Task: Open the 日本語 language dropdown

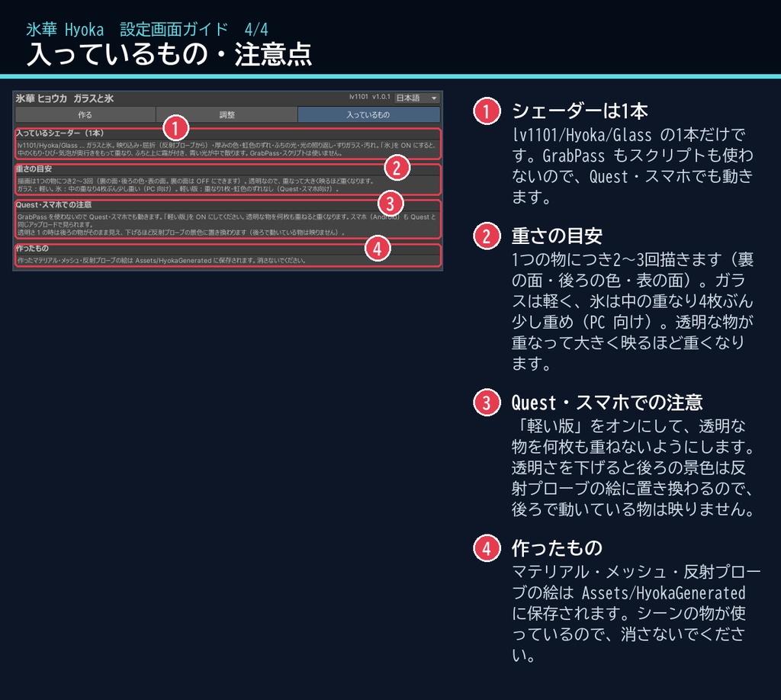Action: pos(416,98)
